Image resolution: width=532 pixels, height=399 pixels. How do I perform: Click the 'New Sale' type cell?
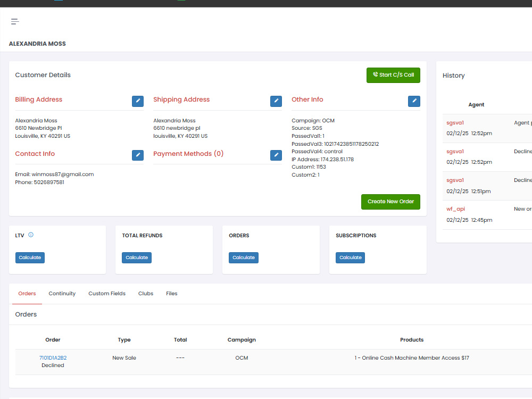[x=124, y=358]
